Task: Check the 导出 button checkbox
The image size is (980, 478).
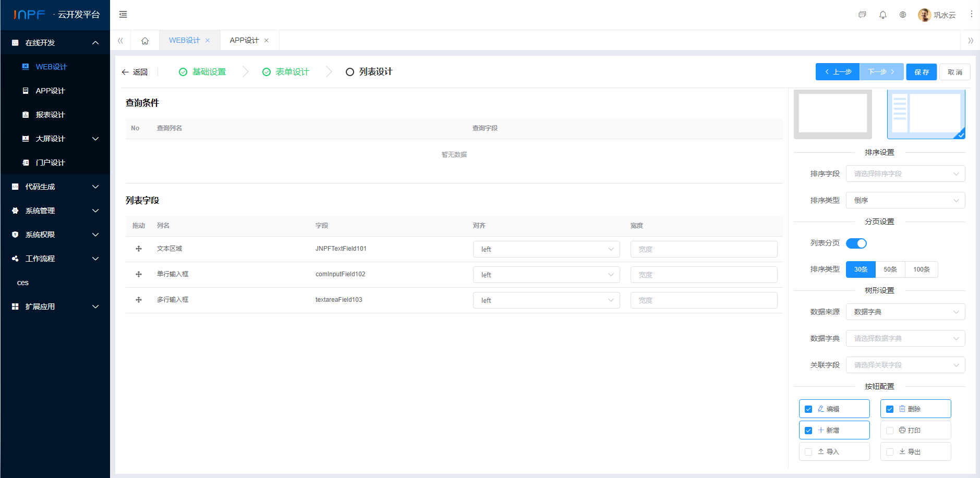Action: point(890,452)
